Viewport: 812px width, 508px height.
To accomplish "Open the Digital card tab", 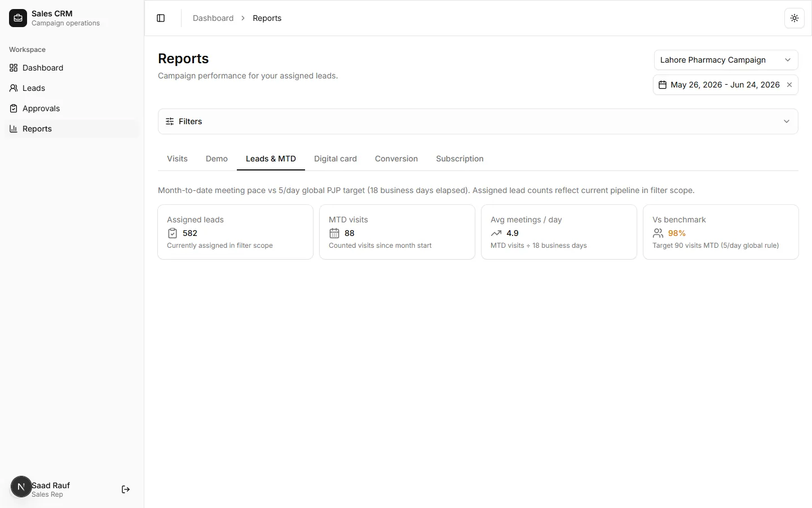I will [336, 159].
